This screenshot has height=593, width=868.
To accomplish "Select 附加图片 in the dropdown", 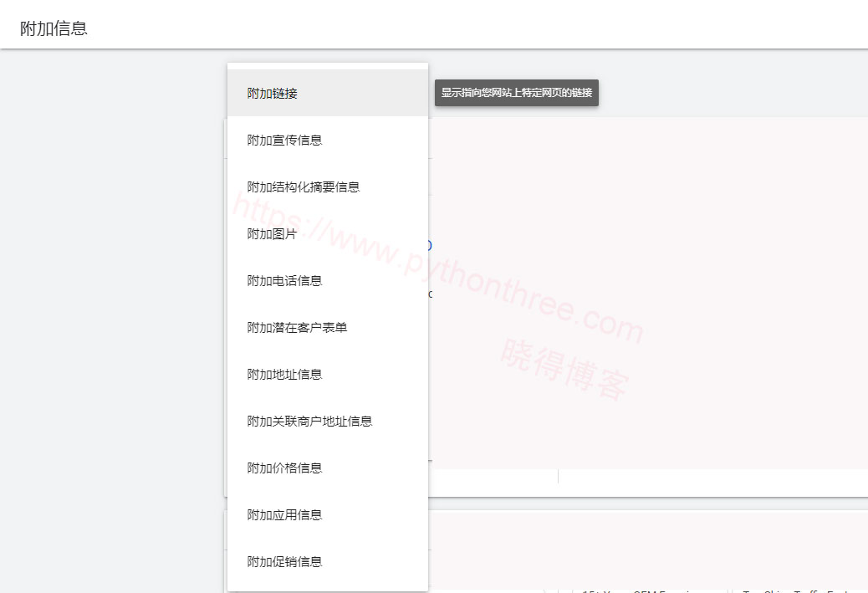I will pyautogui.click(x=327, y=233).
